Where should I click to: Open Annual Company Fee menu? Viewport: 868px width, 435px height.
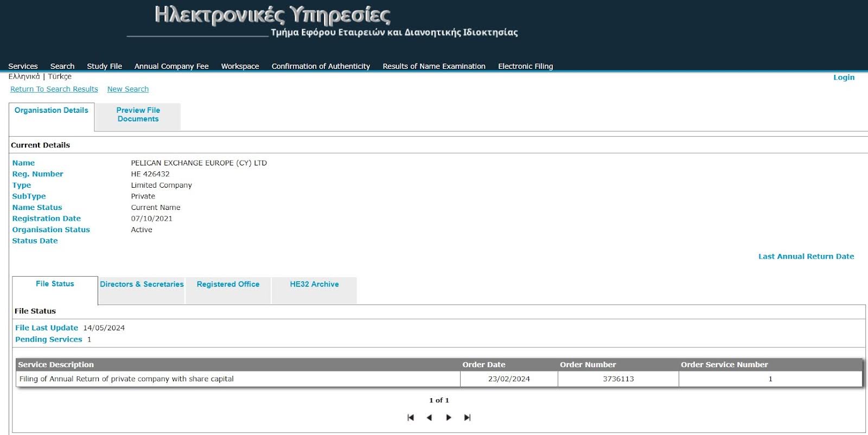click(x=171, y=66)
